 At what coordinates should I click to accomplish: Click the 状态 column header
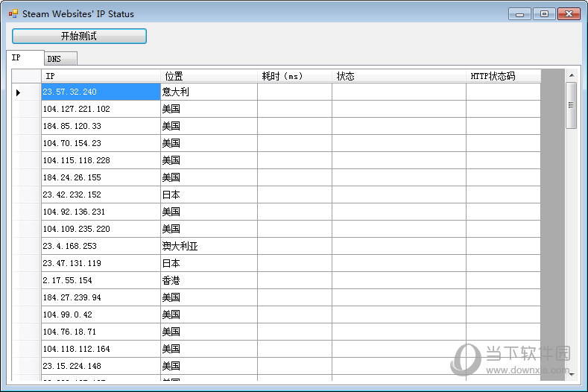point(399,76)
